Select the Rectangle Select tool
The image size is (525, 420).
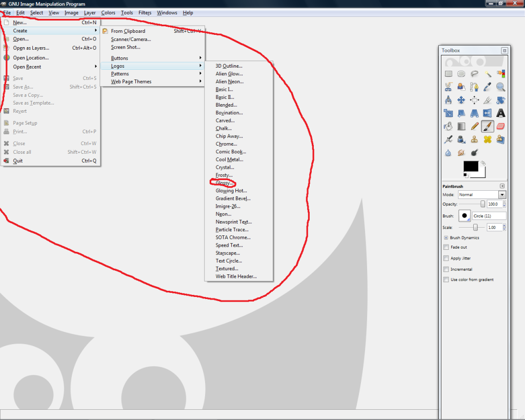tap(448, 74)
